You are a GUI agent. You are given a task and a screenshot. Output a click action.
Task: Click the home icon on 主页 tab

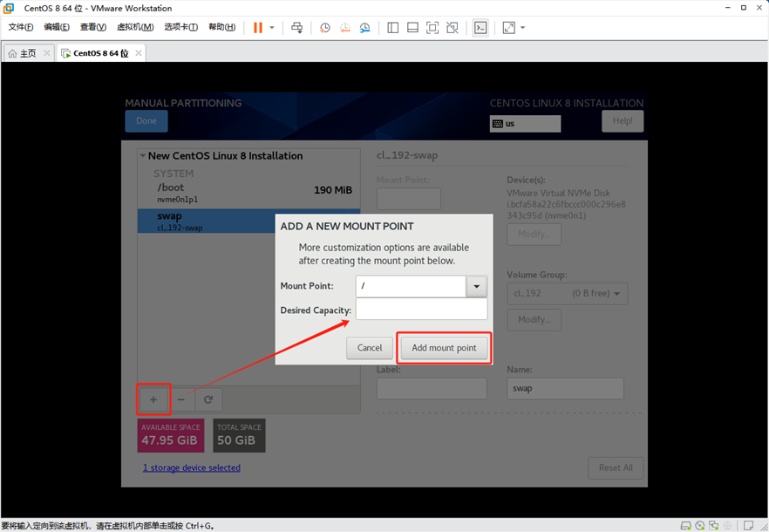[x=12, y=53]
